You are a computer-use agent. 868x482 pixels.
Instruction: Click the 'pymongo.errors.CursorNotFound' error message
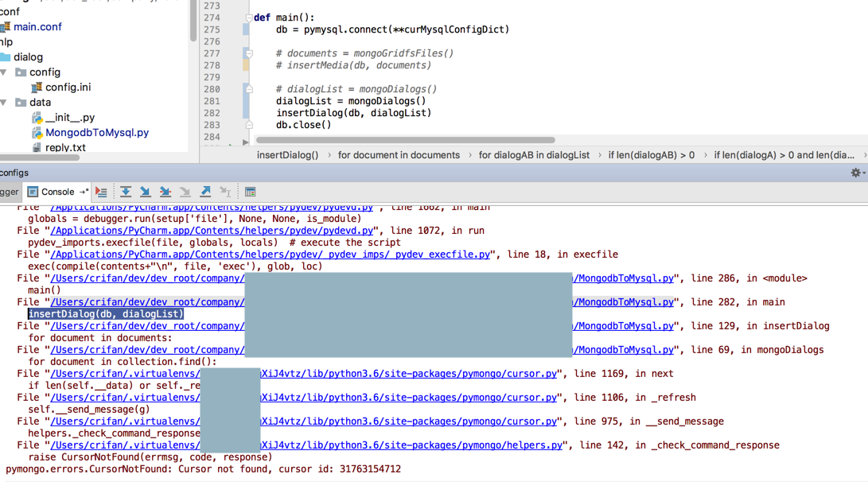click(203, 469)
